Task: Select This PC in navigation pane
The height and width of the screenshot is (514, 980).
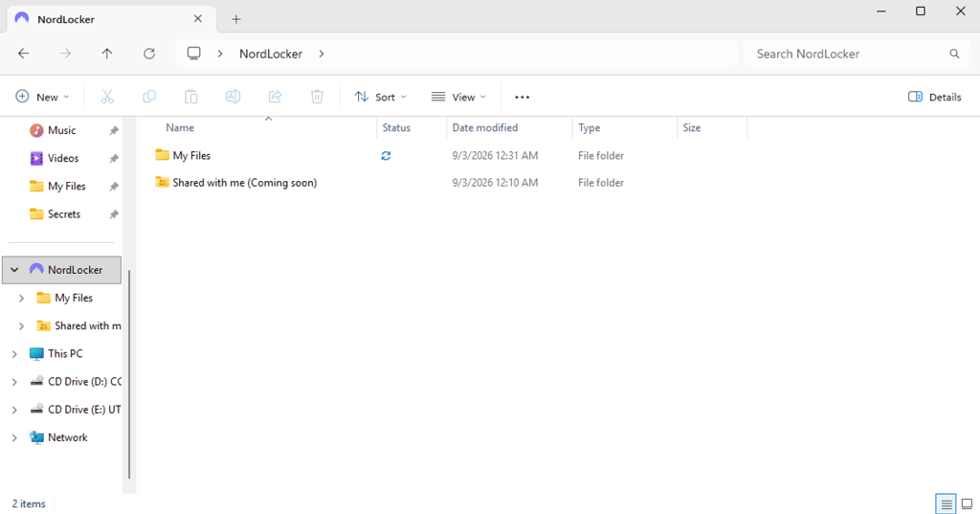Action: point(65,354)
